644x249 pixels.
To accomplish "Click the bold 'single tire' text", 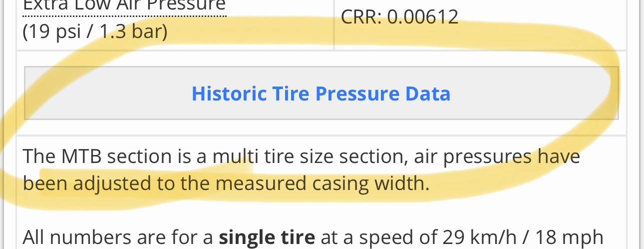I will pos(267,237).
